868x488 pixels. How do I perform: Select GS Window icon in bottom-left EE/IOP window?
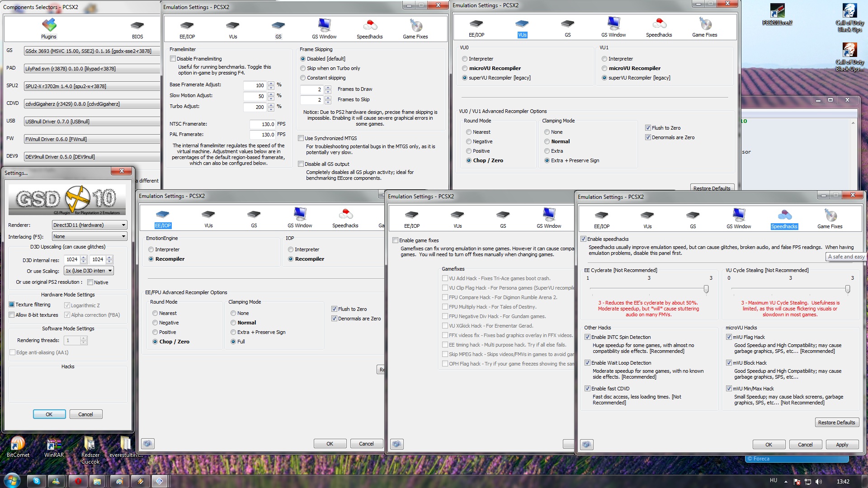[x=300, y=218]
